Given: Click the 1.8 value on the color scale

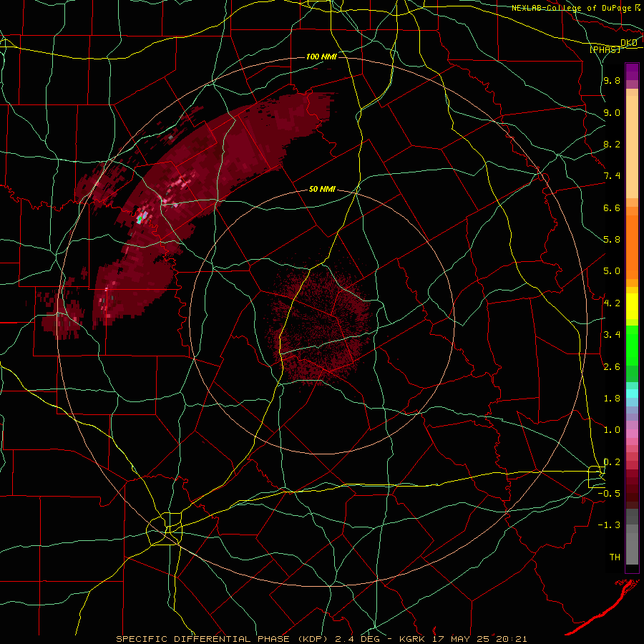Looking at the screenshot, I should [x=612, y=399].
